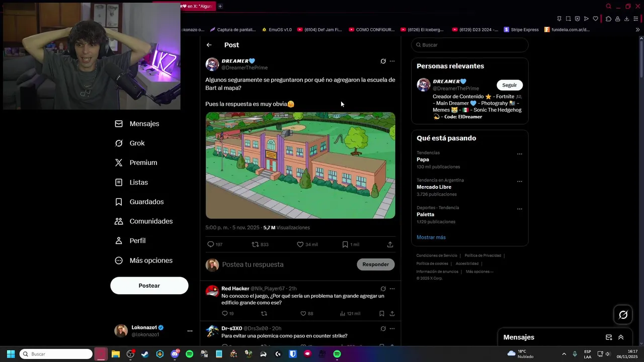Image resolution: width=644 pixels, height=362 pixels.
Task: Reply to Red Hacker's comment with 19 replies
Action: [x=224, y=313]
